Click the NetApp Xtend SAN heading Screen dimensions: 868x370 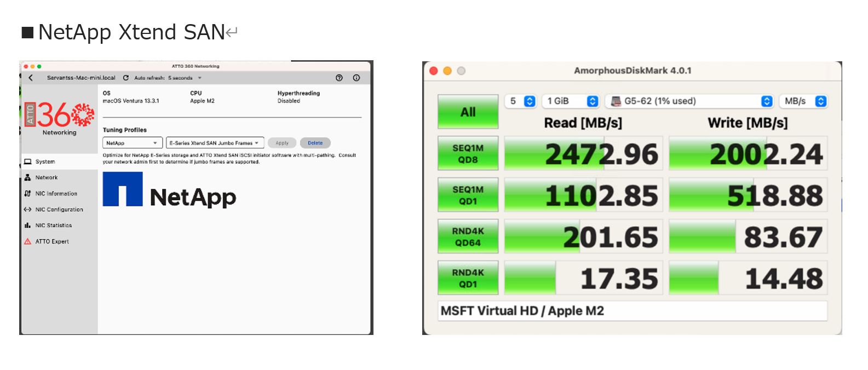pos(131,32)
